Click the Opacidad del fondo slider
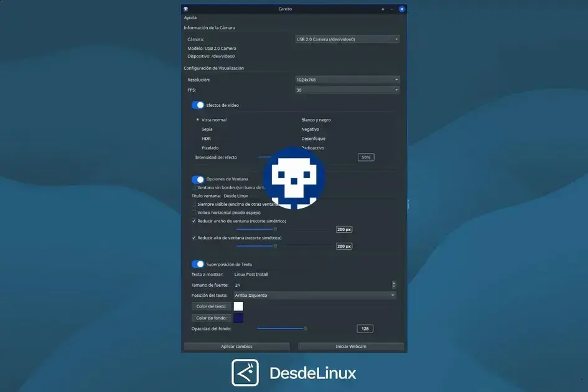The width and height of the screenshot is (588, 392). (x=304, y=329)
